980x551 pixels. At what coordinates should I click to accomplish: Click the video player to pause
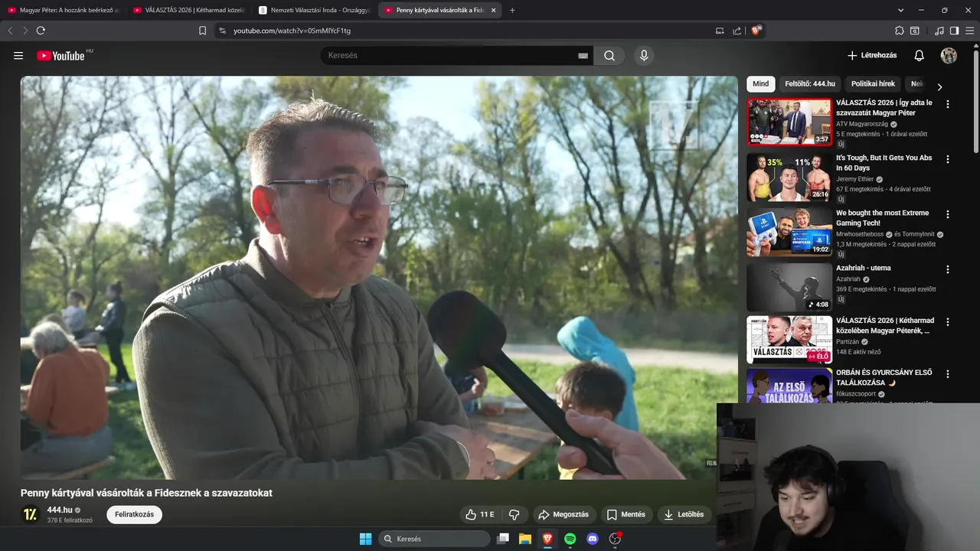pyautogui.click(x=379, y=278)
